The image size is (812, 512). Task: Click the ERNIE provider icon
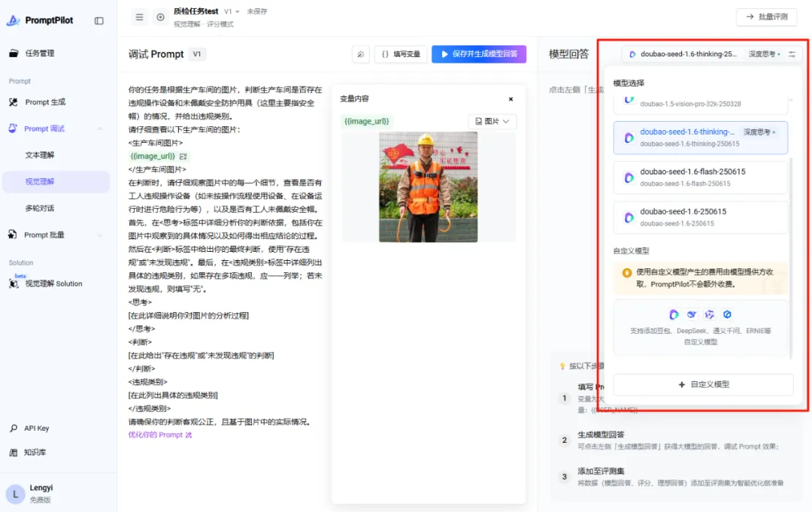point(727,314)
